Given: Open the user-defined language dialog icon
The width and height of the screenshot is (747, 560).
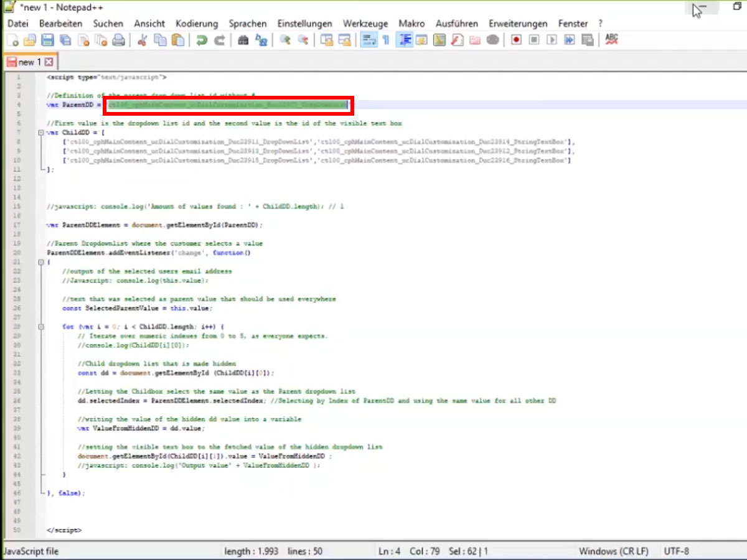Looking at the screenshot, I should coord(421,40).
